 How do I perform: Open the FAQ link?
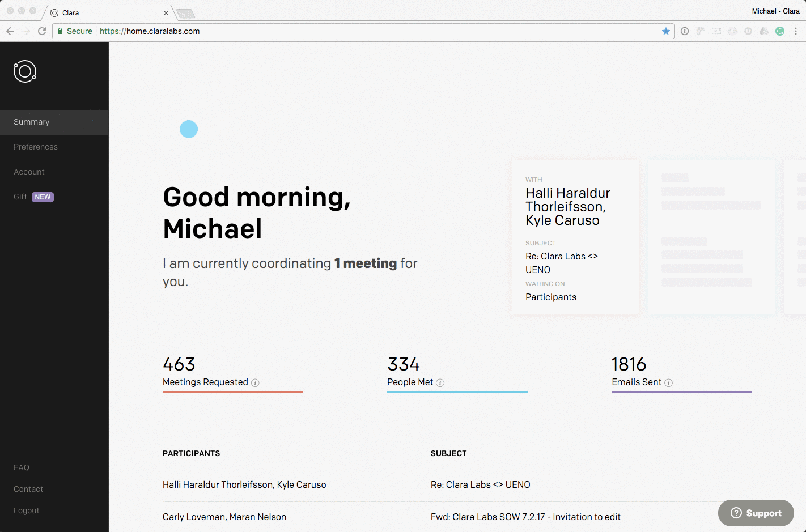[22, 467]
